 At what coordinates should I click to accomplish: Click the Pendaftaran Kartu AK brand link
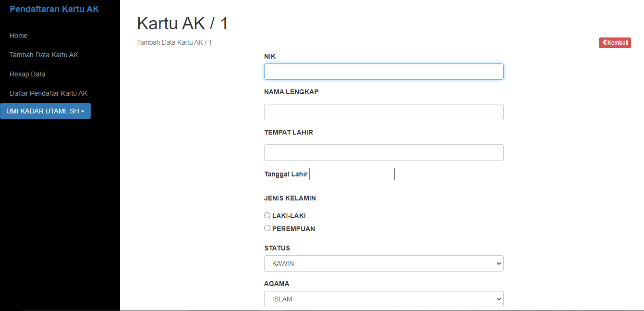(54, 9)
